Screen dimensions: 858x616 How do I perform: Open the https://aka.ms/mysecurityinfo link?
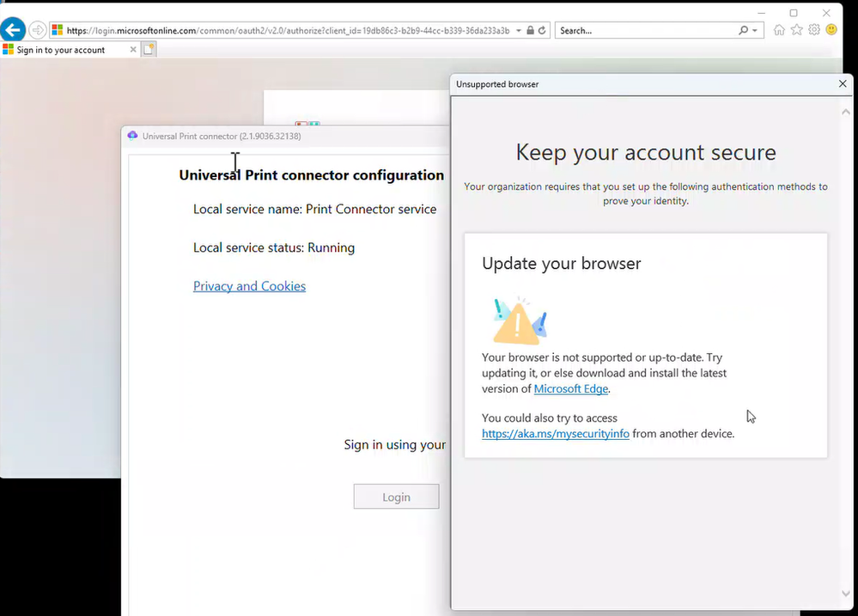click(556, 434)
